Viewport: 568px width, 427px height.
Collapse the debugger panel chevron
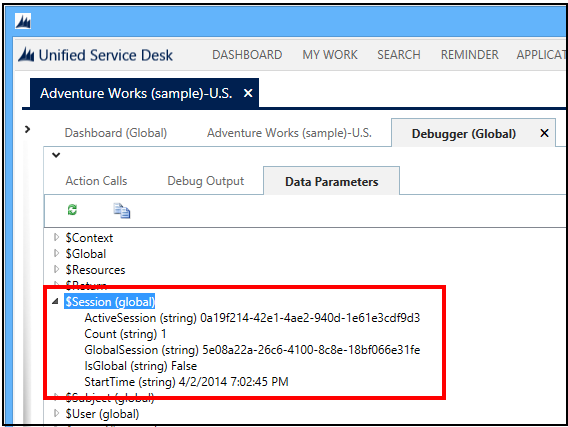point(56,155)
